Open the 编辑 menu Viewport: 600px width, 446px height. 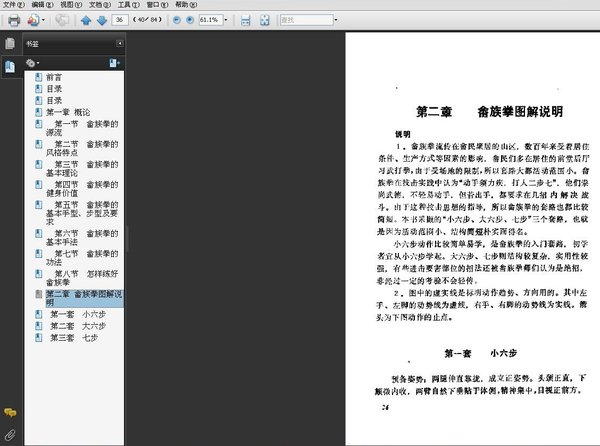coord(42,5)
